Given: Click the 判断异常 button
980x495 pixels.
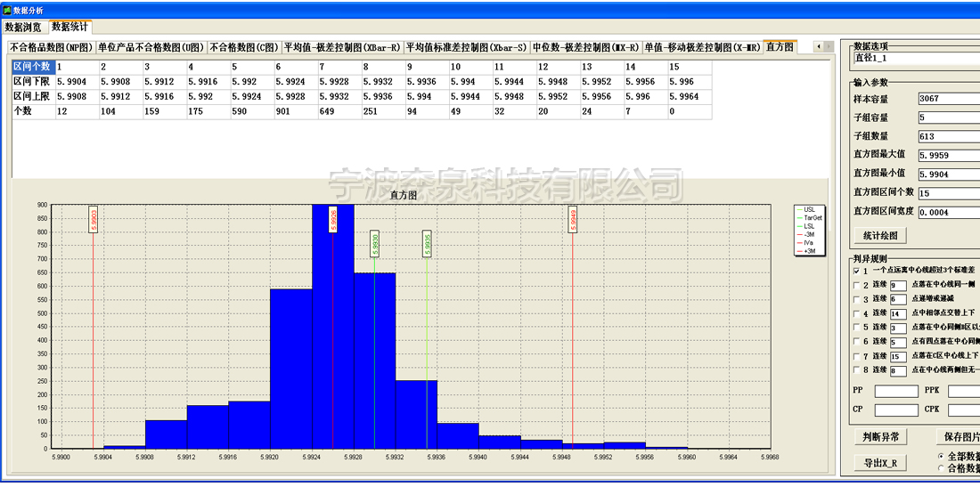Looking at the screenshot, I should (879, 437).
